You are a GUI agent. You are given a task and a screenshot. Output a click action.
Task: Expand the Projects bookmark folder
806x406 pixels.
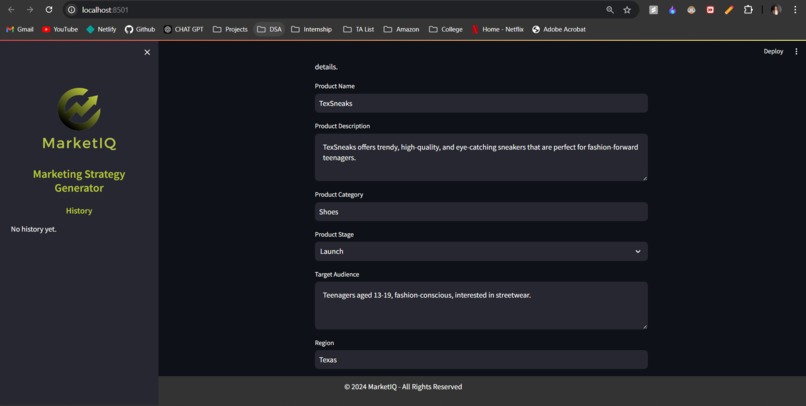[x=230, y=29]
